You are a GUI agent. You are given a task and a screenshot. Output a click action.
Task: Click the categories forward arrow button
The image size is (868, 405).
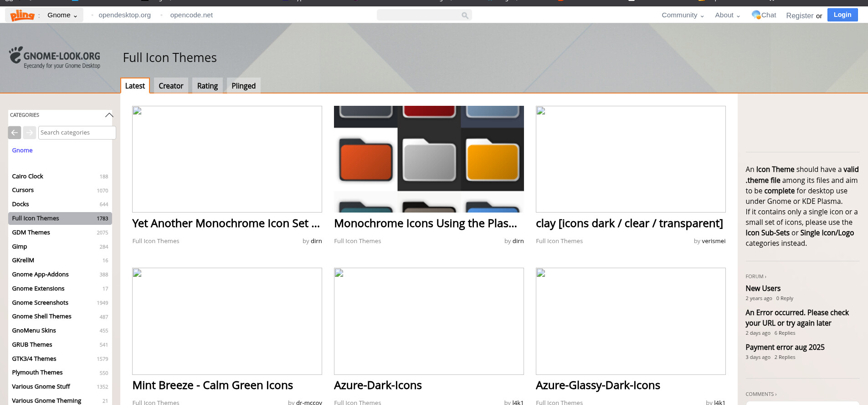[29, 133]
